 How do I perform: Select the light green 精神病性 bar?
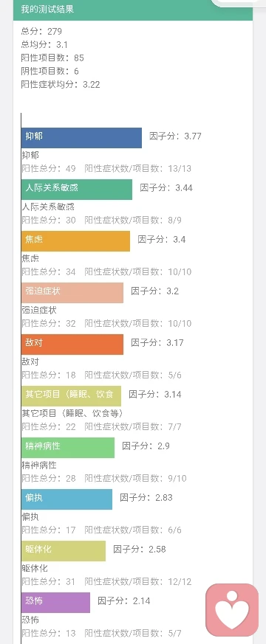coord(68,448)
